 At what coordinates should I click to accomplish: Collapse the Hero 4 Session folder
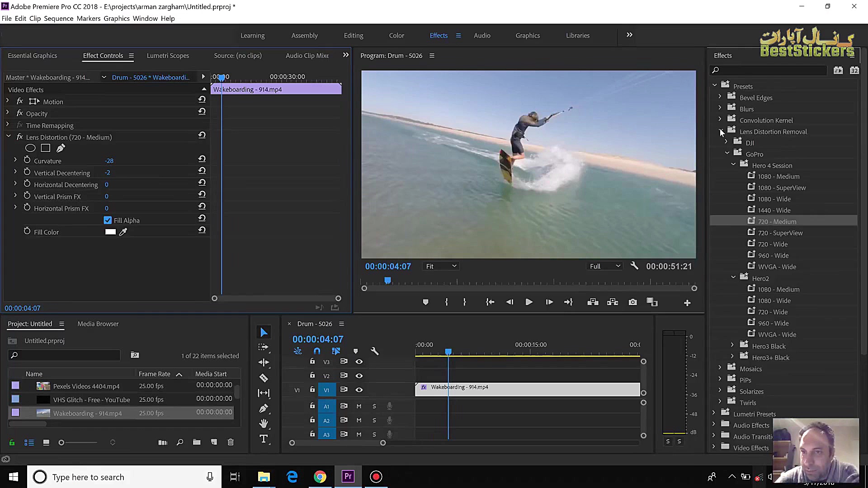click(x=733, y=165)
